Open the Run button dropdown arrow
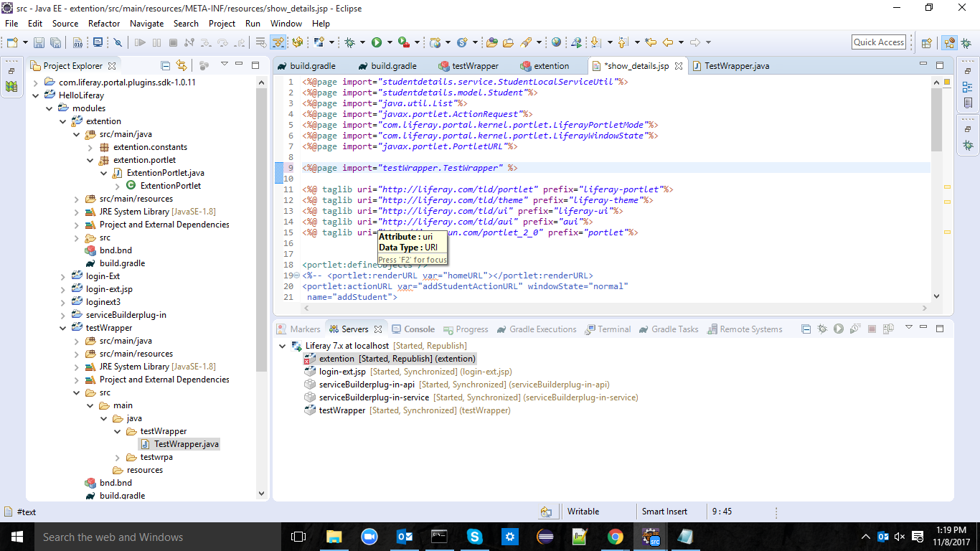The width and height of the screenshot is (980, 551). [x=388, y=43]
